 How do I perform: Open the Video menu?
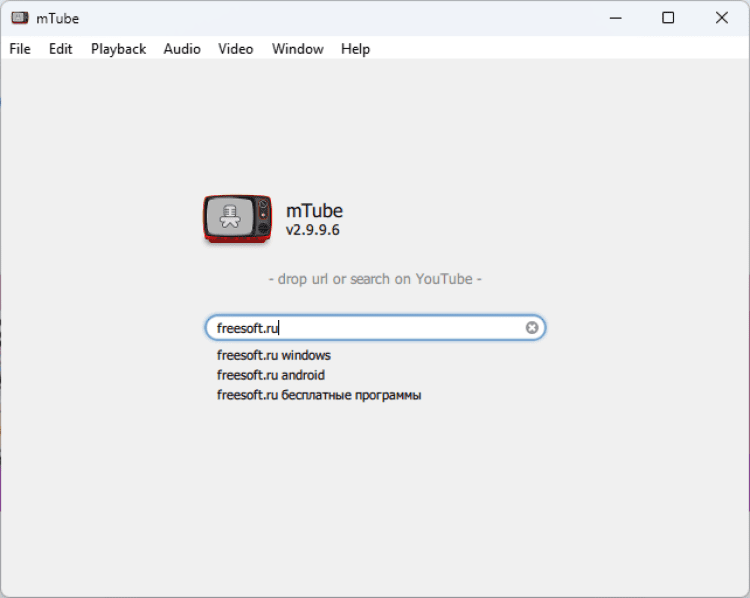[x=235, y=49]
